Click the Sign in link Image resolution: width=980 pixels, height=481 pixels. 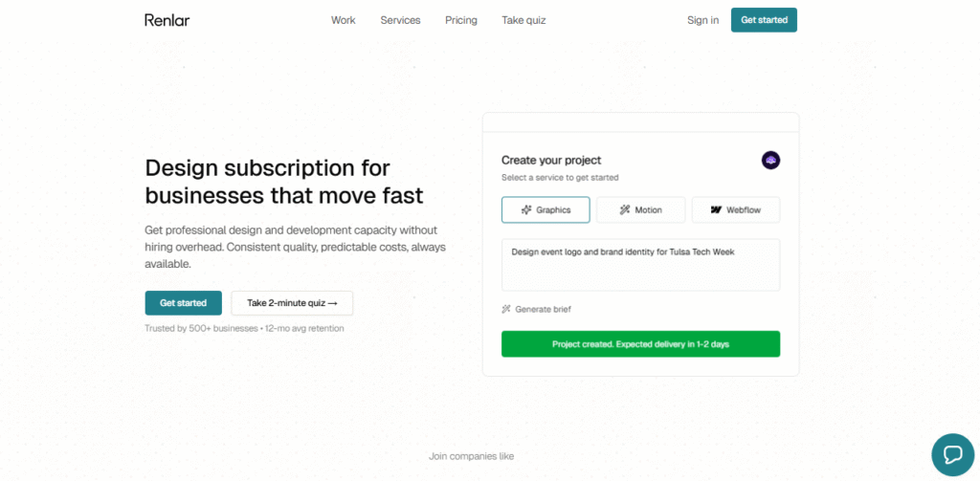(702, 20)
